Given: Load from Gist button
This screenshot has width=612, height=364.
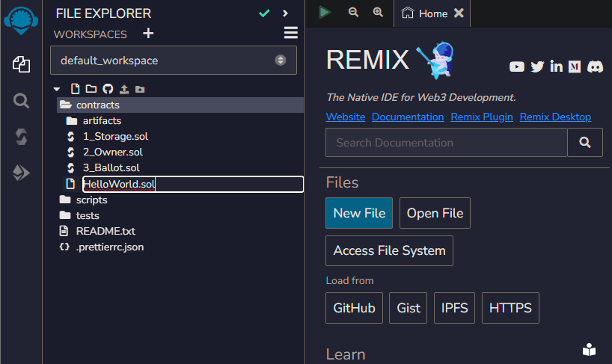Looking at the screenshot, I should pos(408,308).
